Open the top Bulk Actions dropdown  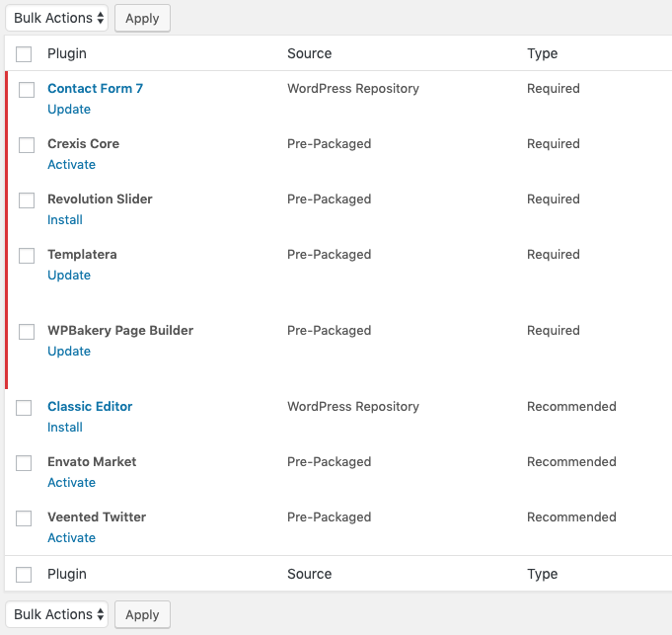pos(57,18)
